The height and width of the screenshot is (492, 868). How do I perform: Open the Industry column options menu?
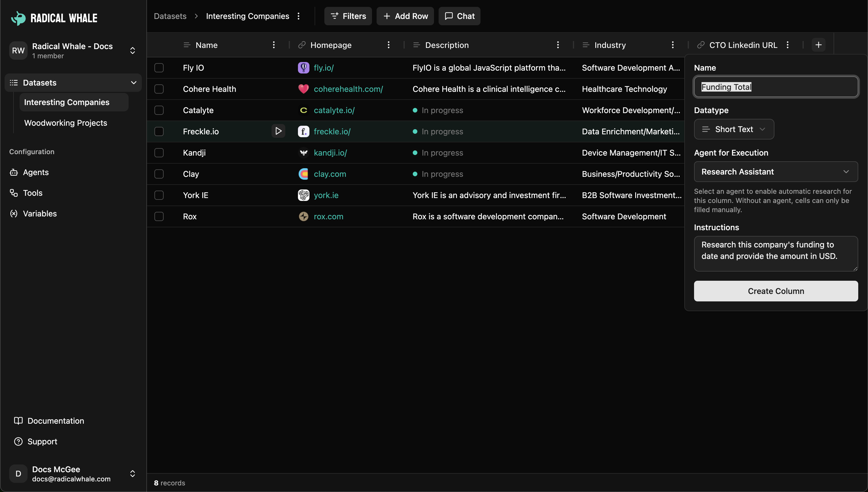coord(672,44)
